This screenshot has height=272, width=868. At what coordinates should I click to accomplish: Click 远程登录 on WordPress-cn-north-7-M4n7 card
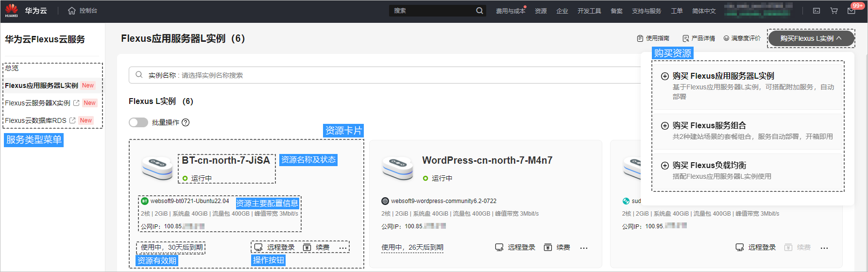point(521,248)
